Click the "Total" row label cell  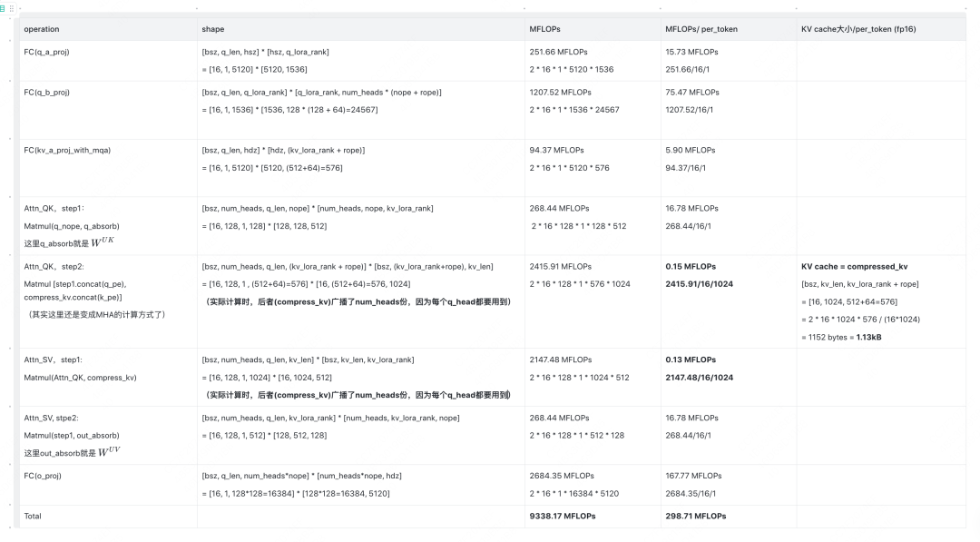[108, 517]
